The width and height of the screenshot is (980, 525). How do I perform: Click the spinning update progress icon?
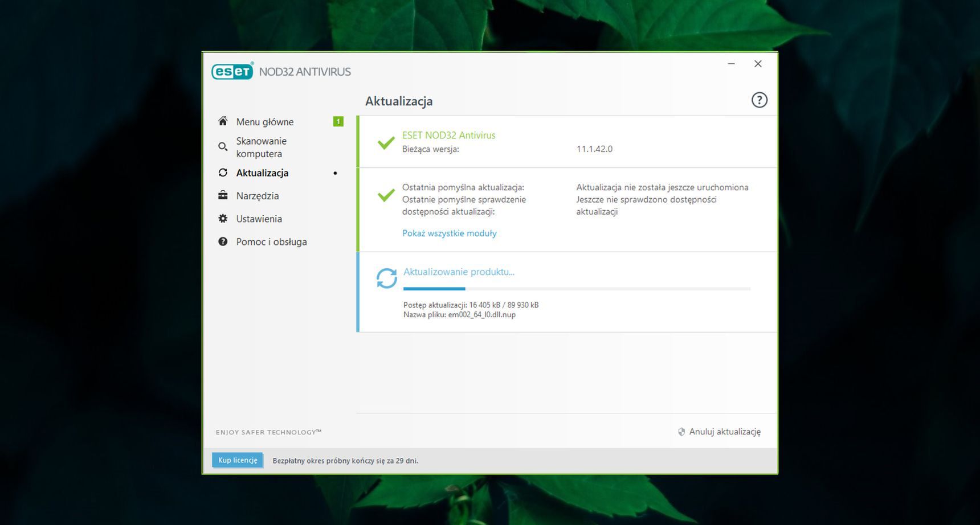(386, 277)
